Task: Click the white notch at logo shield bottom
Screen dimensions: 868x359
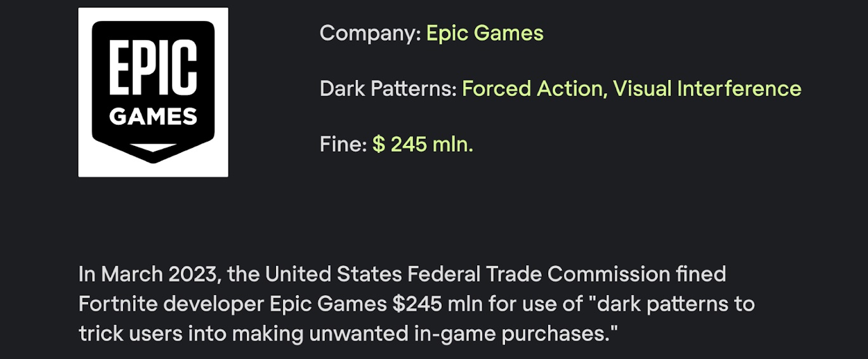Action: pos(153,148)
